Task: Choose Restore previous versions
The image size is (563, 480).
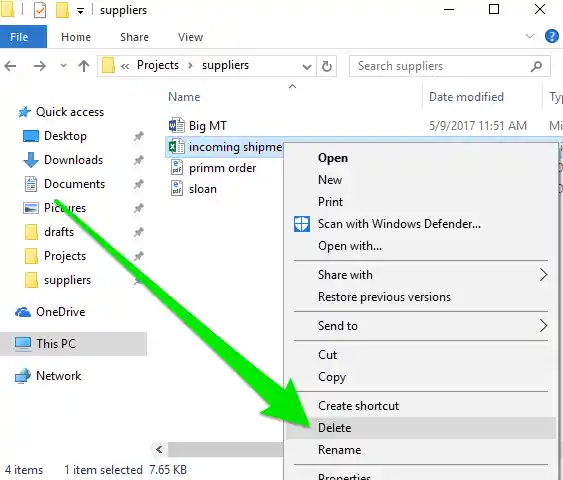Action: [384, 297]
